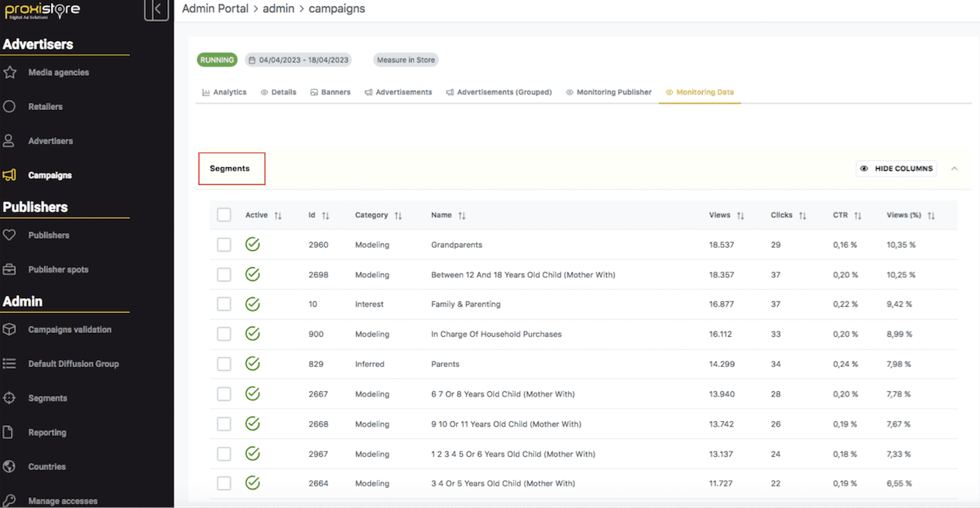Screen dimensions: 980x508
Task: Collapse the Segments panel chevron
Action: (954, 168)
